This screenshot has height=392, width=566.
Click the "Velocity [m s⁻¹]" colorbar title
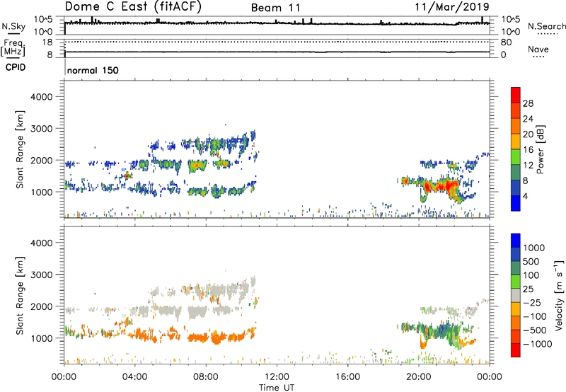(559, 295)
